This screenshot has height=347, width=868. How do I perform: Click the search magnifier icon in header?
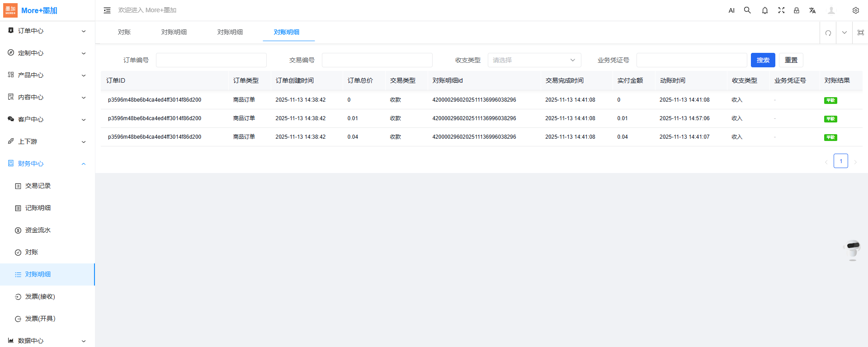tap(747, 10)
